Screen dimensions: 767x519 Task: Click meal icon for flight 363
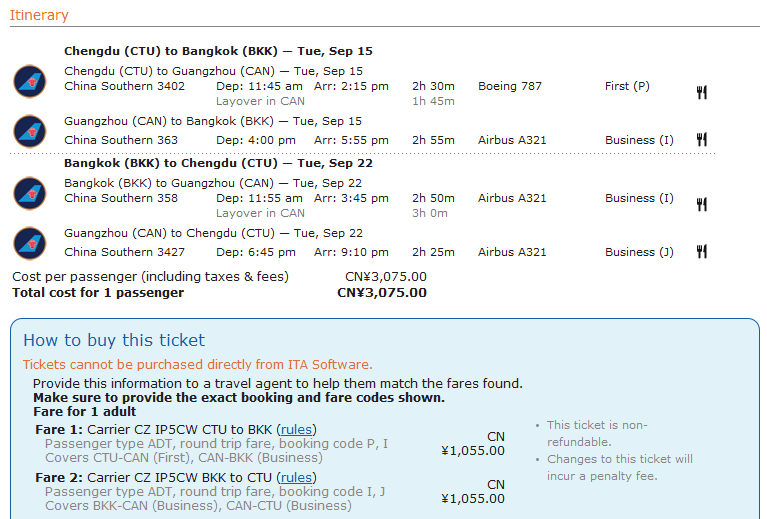tap(702, 140)
